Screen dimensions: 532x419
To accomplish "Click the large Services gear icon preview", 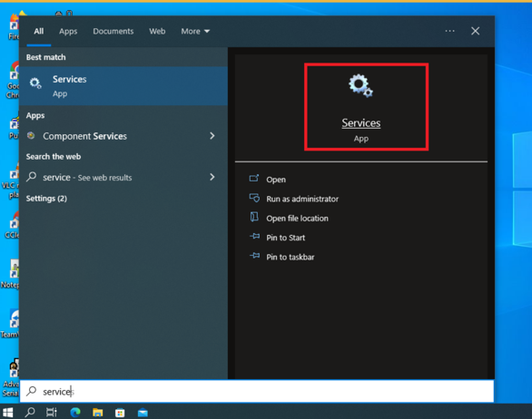I will 360,86.
